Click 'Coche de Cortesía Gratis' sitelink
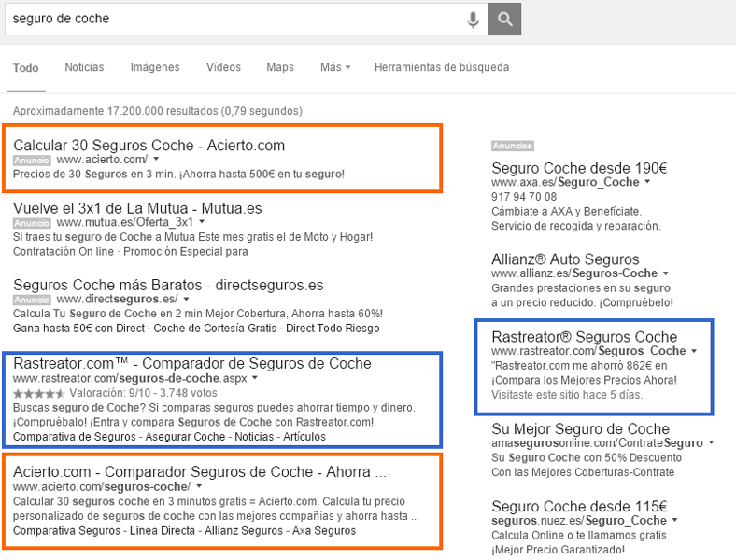Screen dimensions: 736x560 click(x=215, y=329)
